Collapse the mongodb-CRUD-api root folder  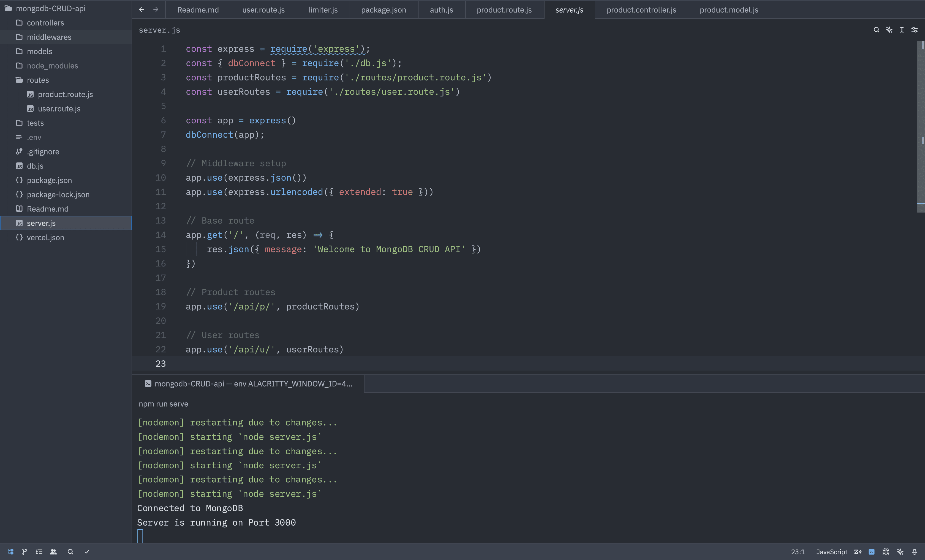coord(66,8)
